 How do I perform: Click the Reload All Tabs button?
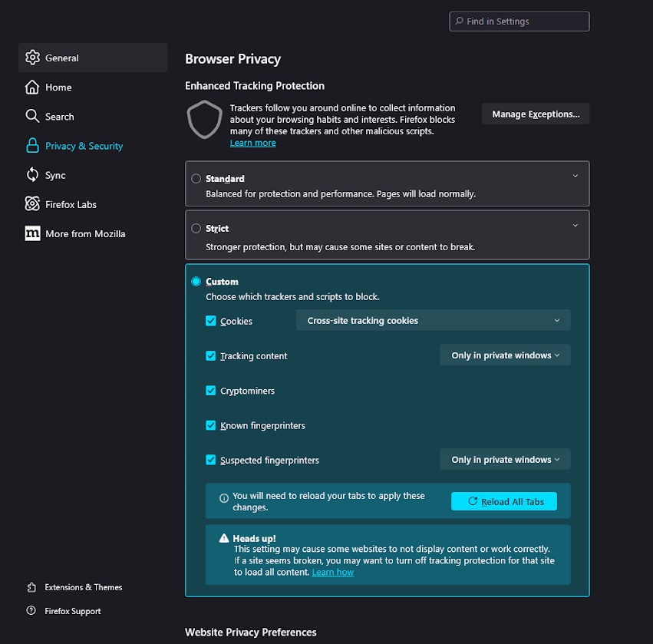point(504,501)
